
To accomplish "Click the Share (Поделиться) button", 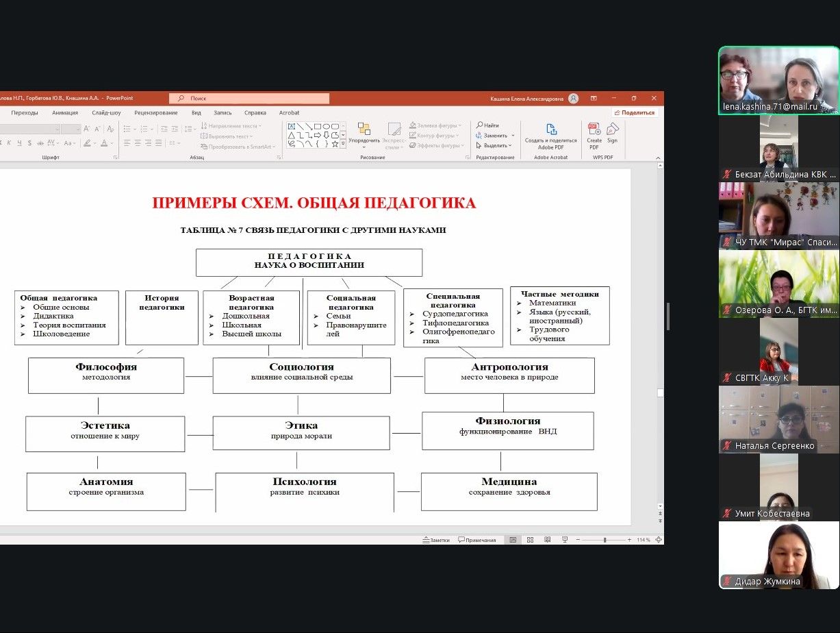I will (634, 112).
